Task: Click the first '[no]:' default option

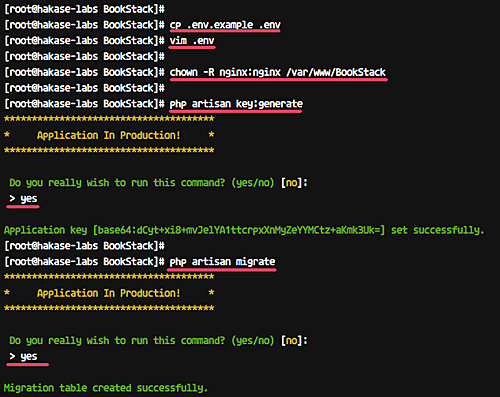Action: pyautogui.click(x=294, y=183)
